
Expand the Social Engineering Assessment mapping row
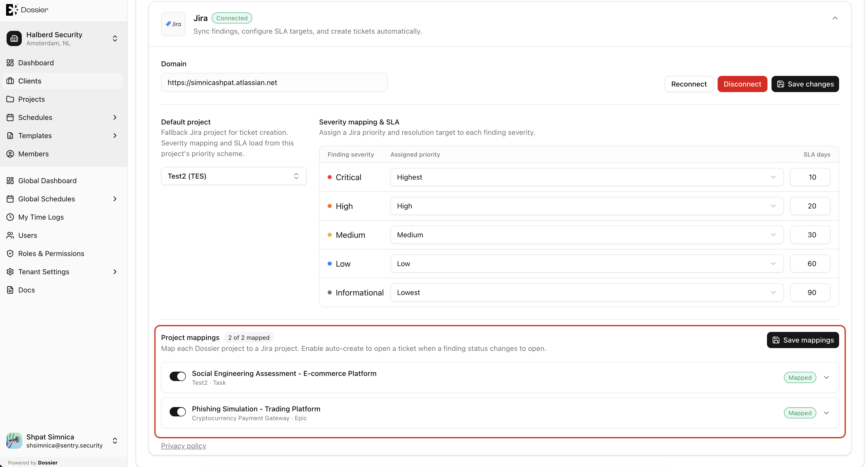(x=826, y=377)
